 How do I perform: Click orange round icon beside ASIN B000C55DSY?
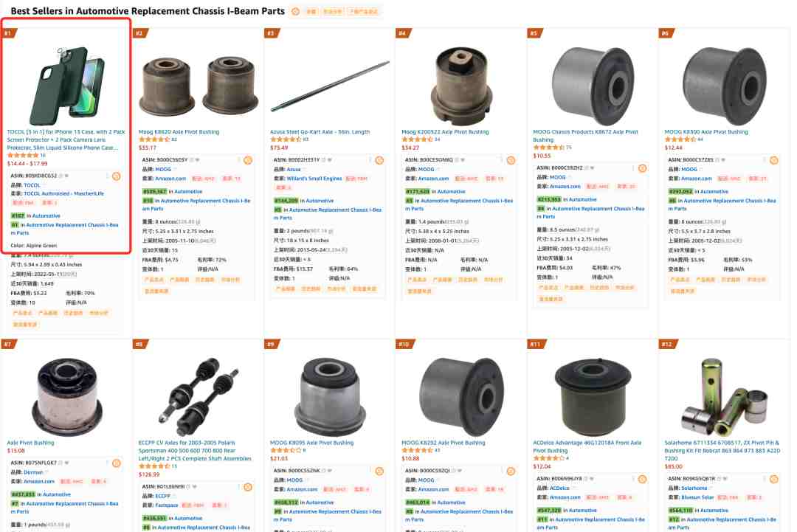[x=248, y=161]
